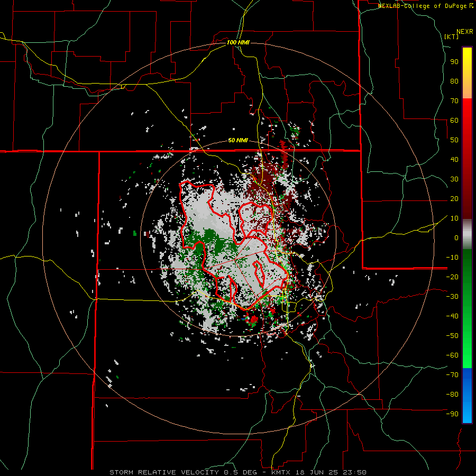Click the -70 value on velocity scale
Image resolution: width=476 pixels, height=476 pixels.
coord(452,375)
